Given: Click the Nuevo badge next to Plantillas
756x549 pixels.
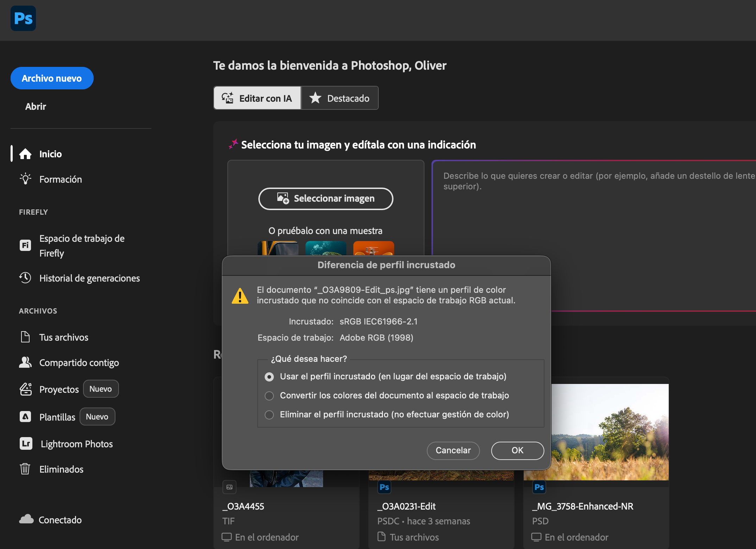Looking at the screenshot, I should tap(97, 417).
